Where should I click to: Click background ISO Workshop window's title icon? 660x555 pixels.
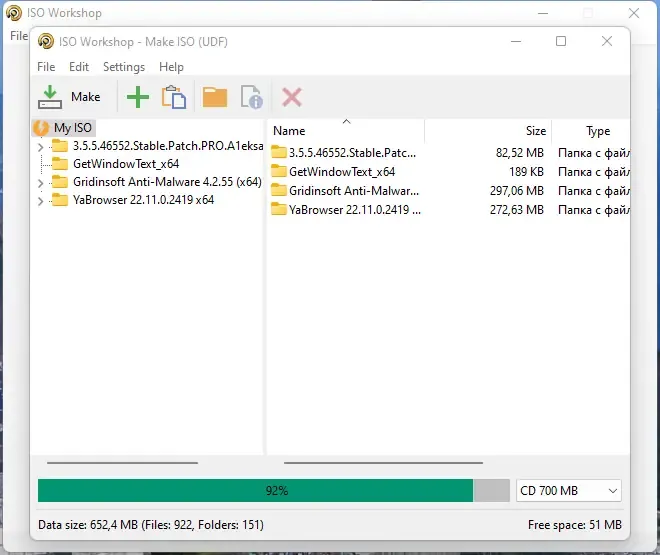pos(14,13)
